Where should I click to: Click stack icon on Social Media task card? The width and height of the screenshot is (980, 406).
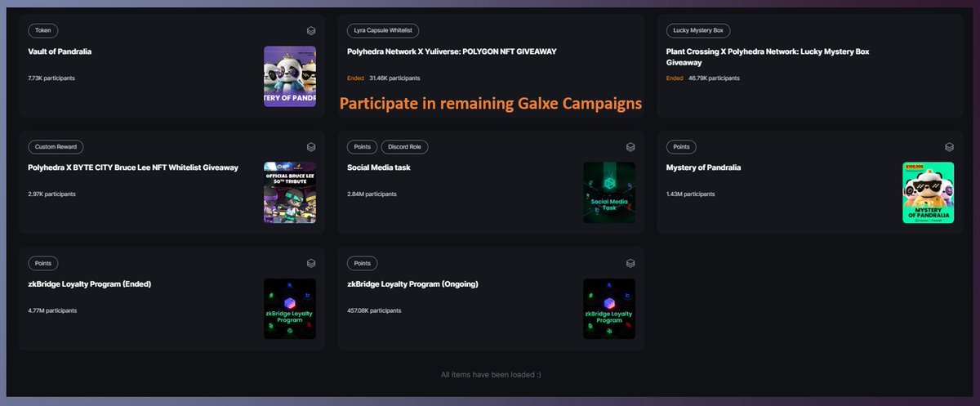pos(630,147)
